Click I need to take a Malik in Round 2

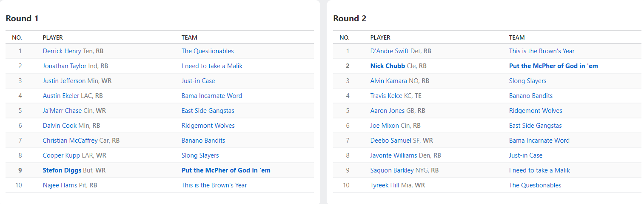coord(539,170)
